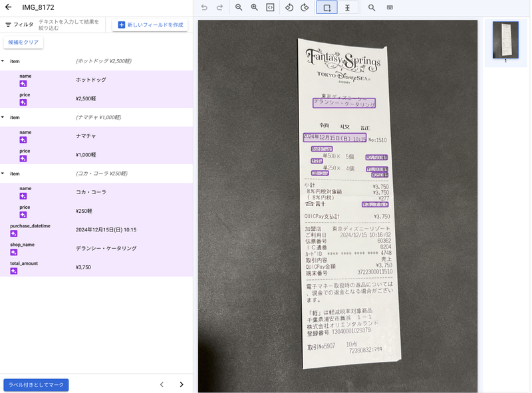Image resolution: width=532 pixels, height=393 pixels.
Task: Collapse the コカ・コーラ item group
Action: (3, 174)
